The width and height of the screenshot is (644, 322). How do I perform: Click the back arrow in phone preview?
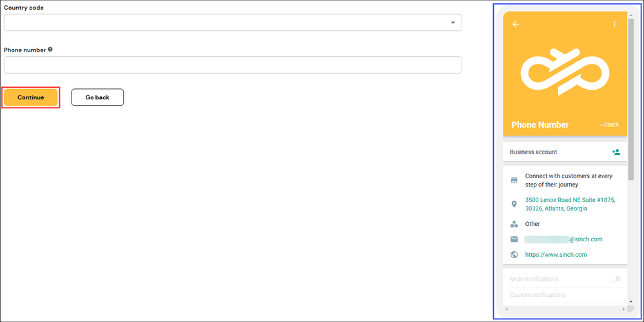click(516, 25)
